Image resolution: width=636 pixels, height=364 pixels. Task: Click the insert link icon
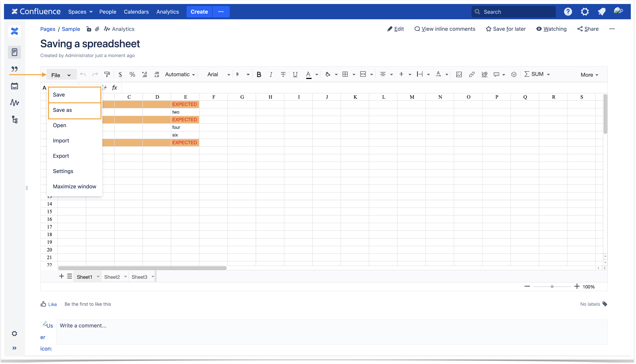pyautogui.click(x=472, y=74)
